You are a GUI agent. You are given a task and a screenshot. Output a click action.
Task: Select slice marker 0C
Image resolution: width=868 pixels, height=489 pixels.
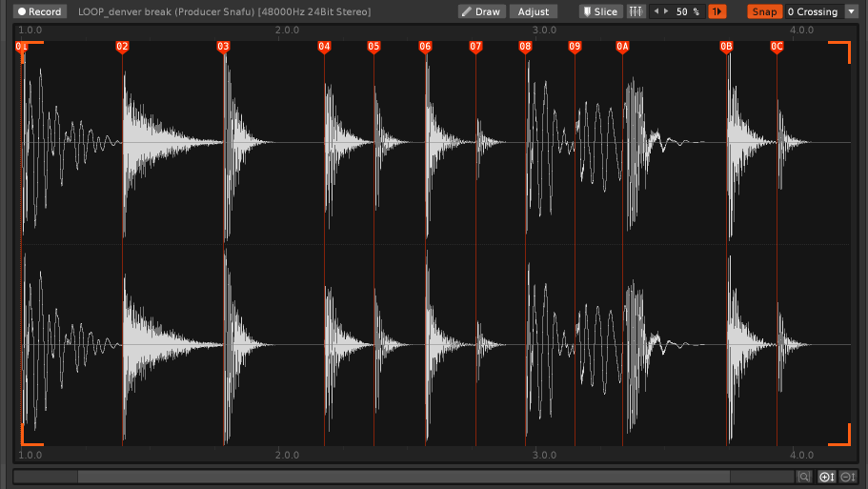(x=777, y=47)
